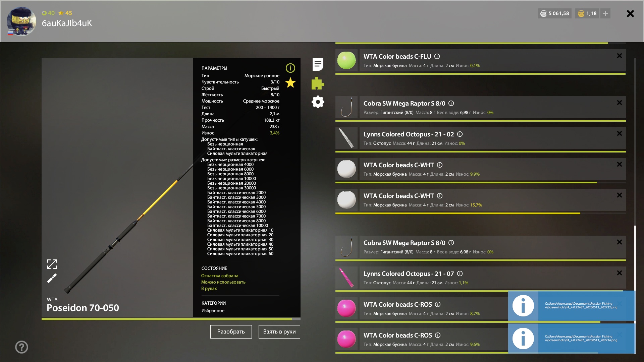This screenshot has width=644, height=362.
Task: Click the SpongeBob player avatar
Action: point(21,21)
